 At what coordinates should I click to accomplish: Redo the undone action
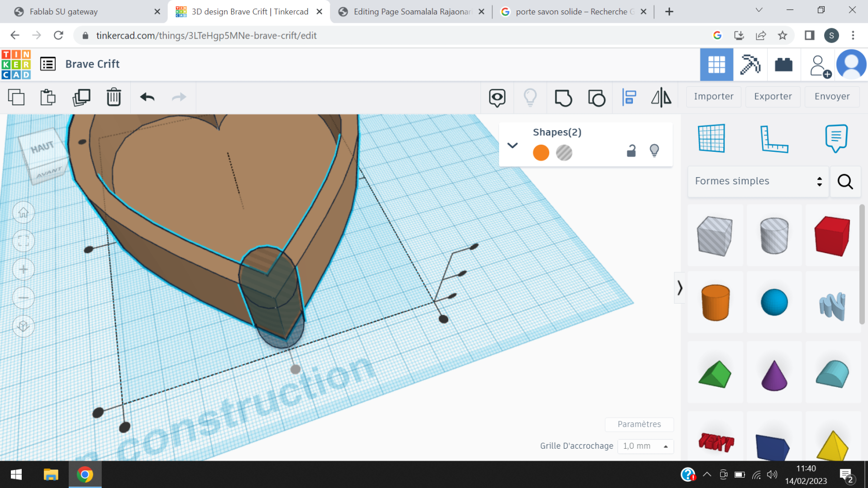click(x=179, y=97)
